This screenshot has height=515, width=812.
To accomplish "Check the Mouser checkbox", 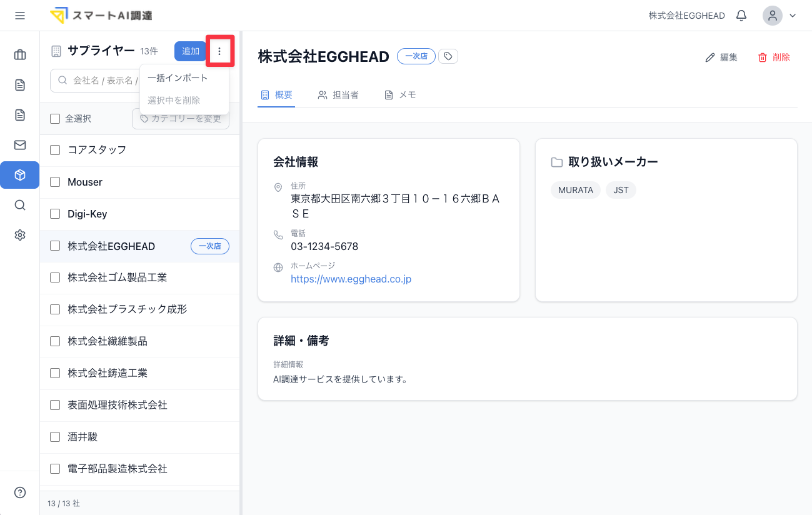I will click(x=55, y=182).
